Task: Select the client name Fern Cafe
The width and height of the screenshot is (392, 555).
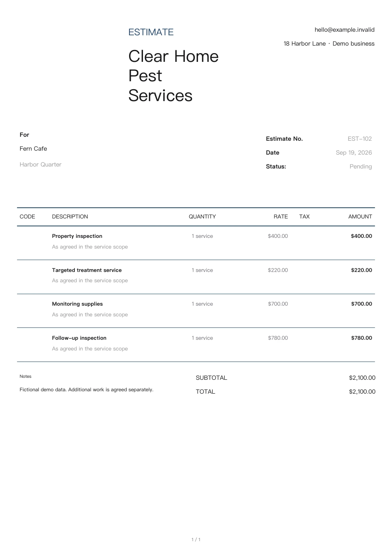Action: (x=33, y=149)
